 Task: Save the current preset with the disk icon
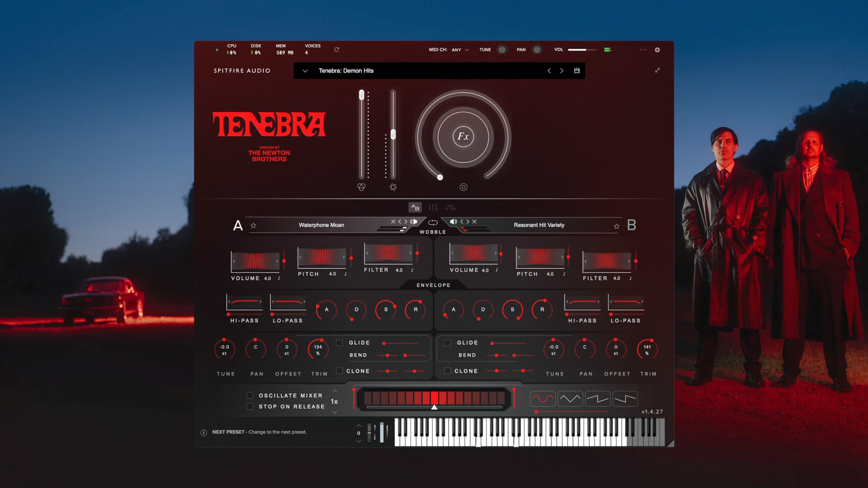(577, 70)
